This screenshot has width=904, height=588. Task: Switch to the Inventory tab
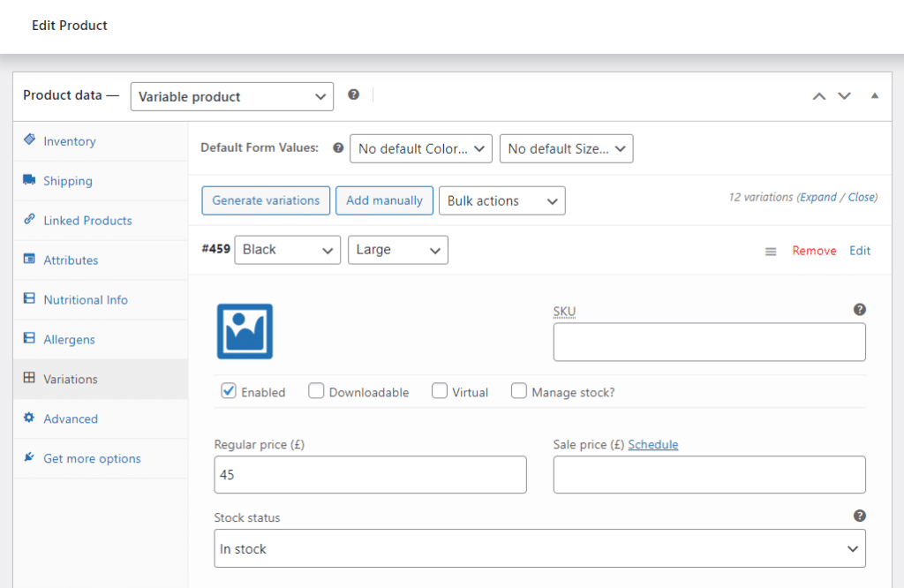pyautogui.click(x=71, y=140)
